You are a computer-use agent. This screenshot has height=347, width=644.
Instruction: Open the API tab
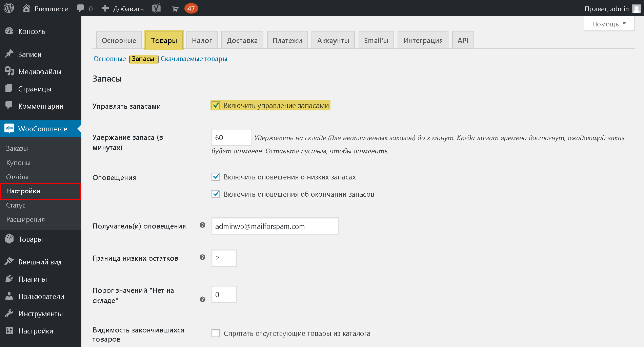point(463,40)
